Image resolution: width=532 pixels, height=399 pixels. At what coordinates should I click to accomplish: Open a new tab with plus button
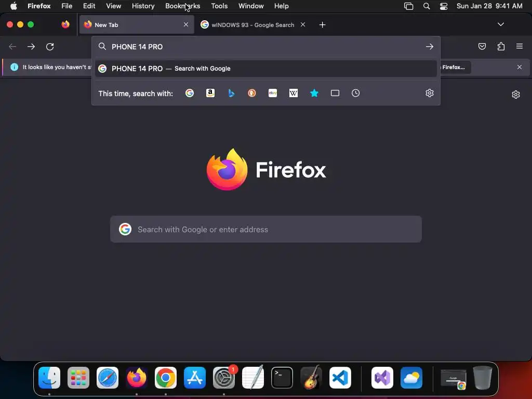322,25
